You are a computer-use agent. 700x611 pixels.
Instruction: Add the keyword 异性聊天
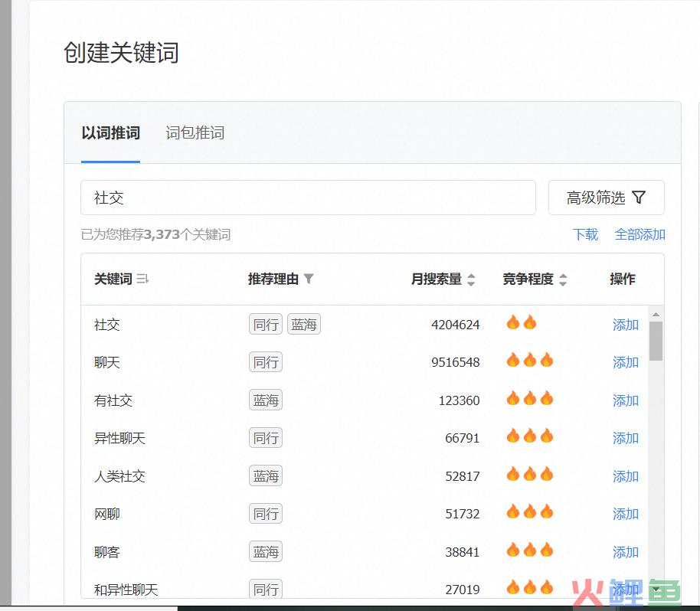tap(626, 438)
